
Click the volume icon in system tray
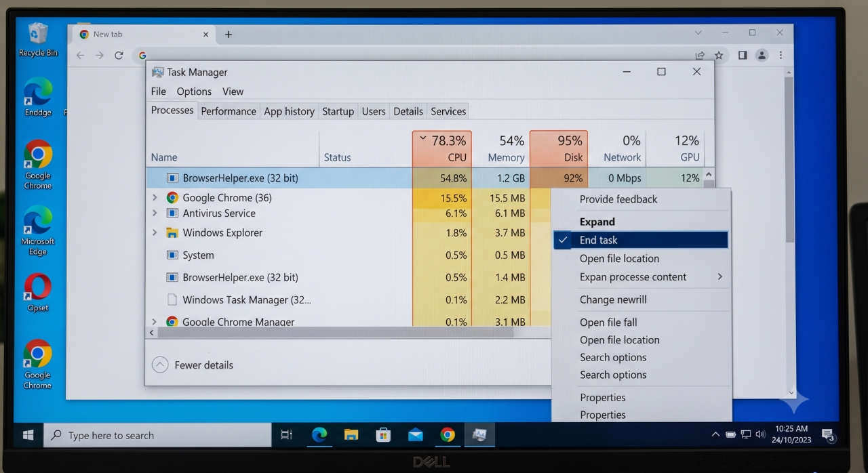click(x=760, y=434)
